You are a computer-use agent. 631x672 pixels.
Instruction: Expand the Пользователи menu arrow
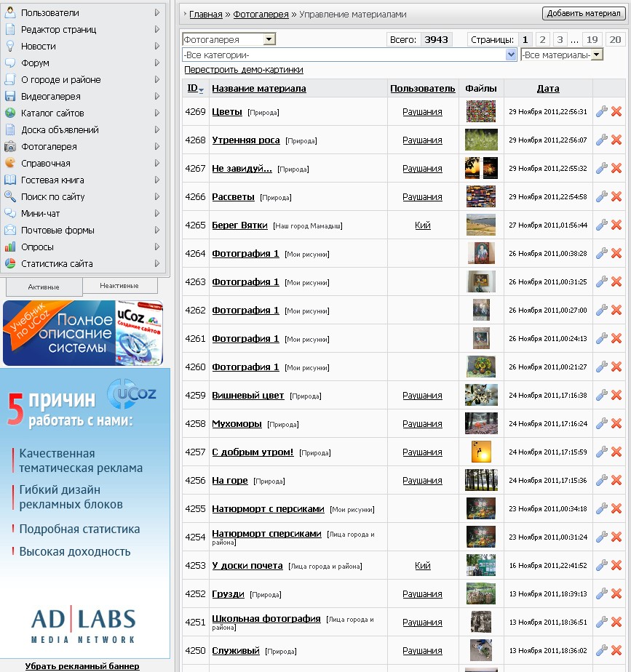tap(157, 12)
